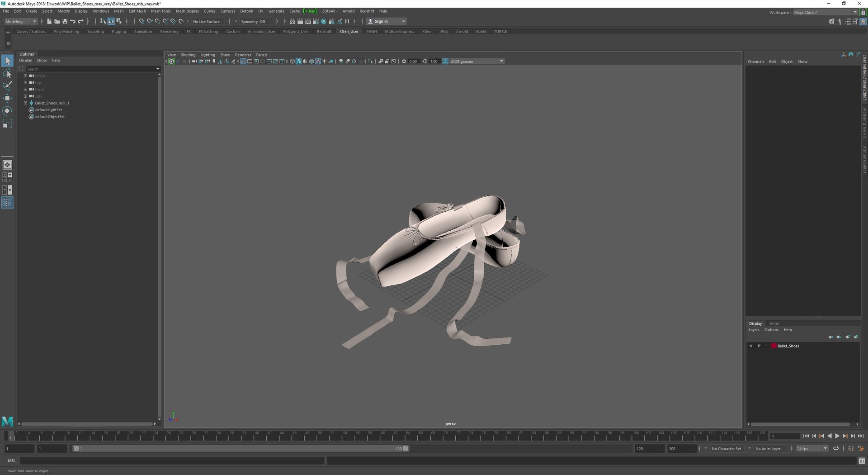
Task: Save the current scene
Action: 65,21
